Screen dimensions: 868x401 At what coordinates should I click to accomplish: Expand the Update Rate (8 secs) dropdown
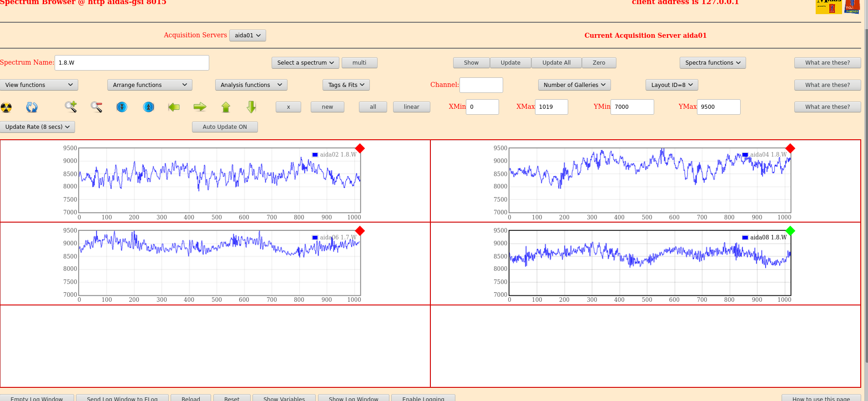point(37,127)
